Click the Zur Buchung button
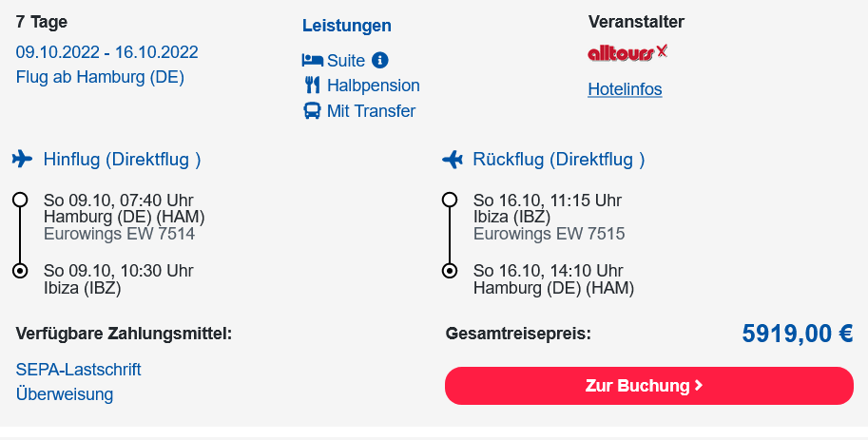 649,386
